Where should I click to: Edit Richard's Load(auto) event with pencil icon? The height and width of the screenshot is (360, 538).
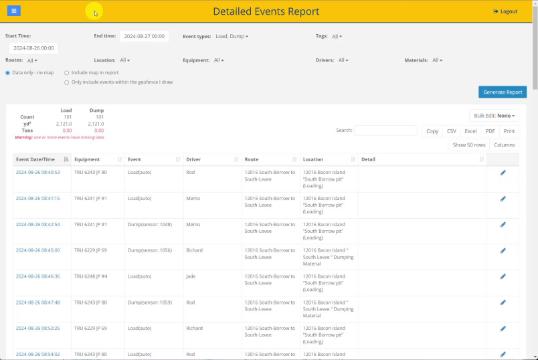[x=503, y=328]
